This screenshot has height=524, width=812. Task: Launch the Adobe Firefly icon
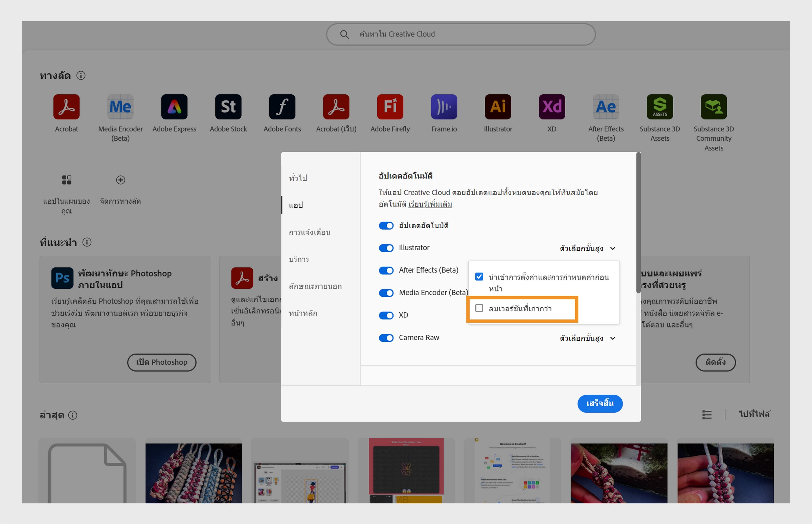coord(390,107)
